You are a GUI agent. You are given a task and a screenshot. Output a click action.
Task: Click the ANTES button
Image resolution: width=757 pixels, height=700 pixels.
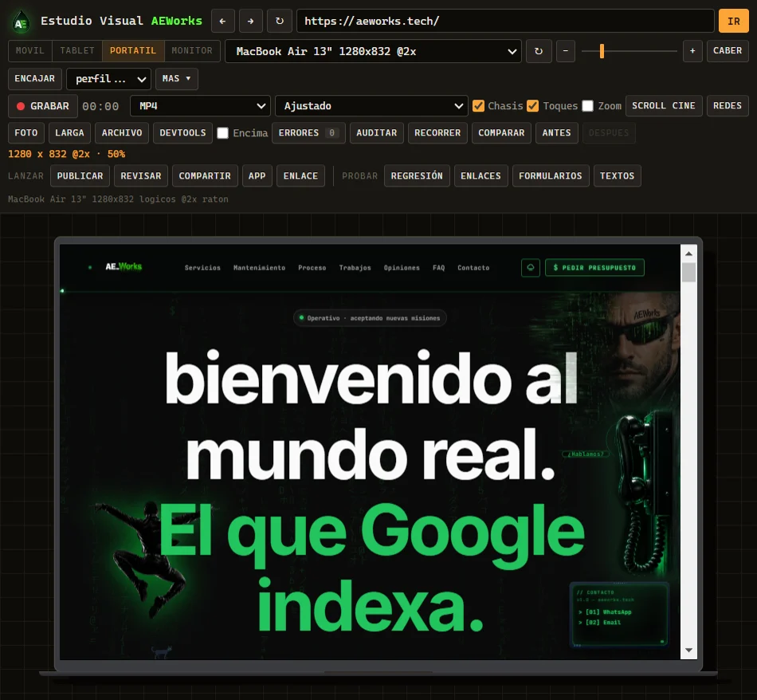click(x=556, y=133)
